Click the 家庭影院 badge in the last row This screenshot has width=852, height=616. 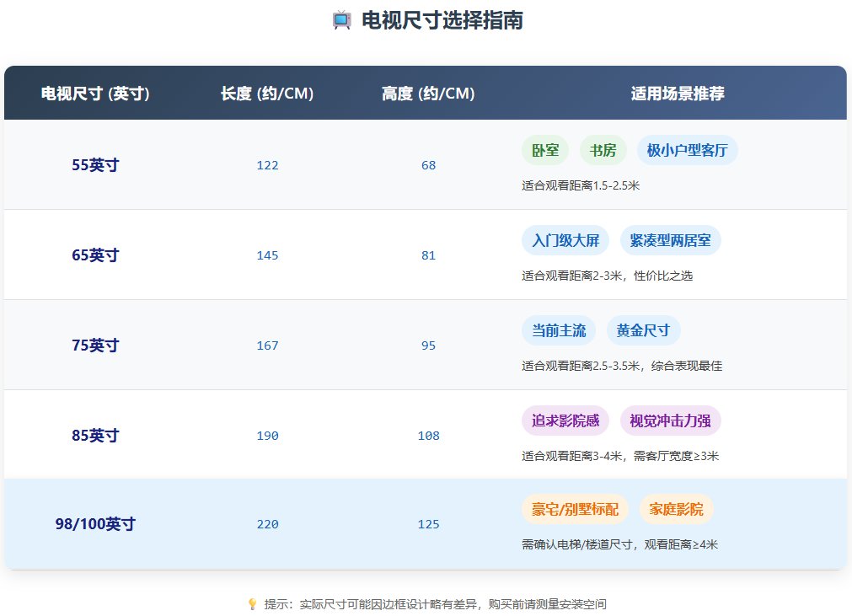676,509
